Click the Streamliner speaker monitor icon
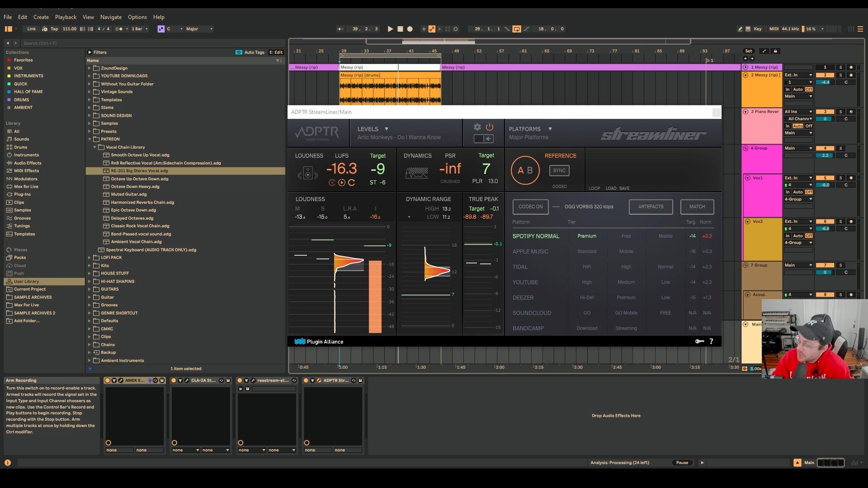 tap(308, 173)
